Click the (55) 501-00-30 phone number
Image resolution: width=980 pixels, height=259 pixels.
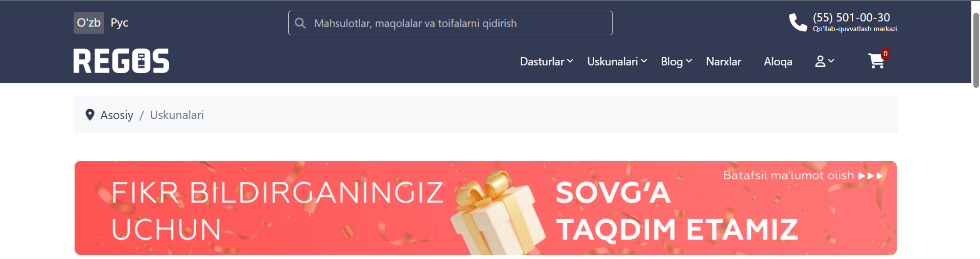[x=851, y=17]
